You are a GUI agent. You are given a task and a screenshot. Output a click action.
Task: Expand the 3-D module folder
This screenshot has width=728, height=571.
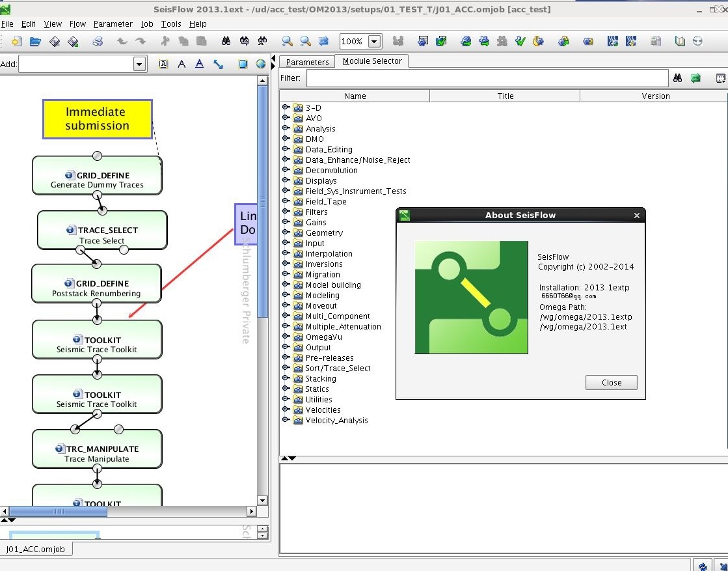point(286,107)
